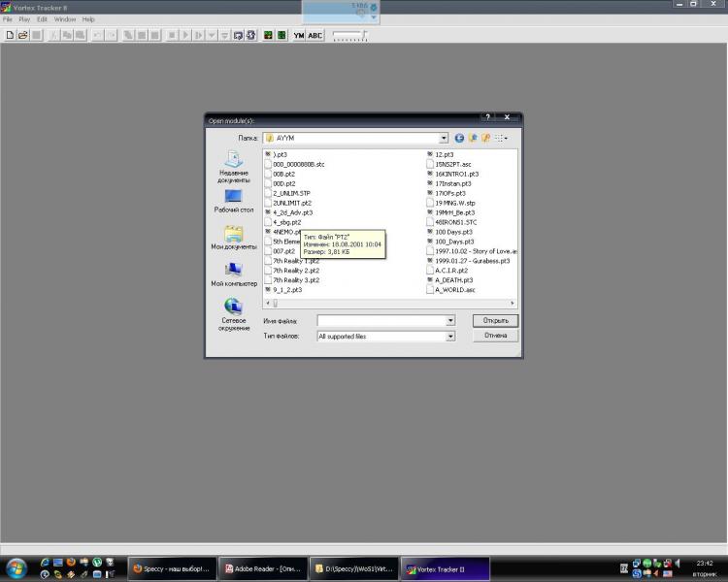Screen dimensions: 728x582
Task: Click the ABC channel allocation icon
Action: tap(315, 35)
